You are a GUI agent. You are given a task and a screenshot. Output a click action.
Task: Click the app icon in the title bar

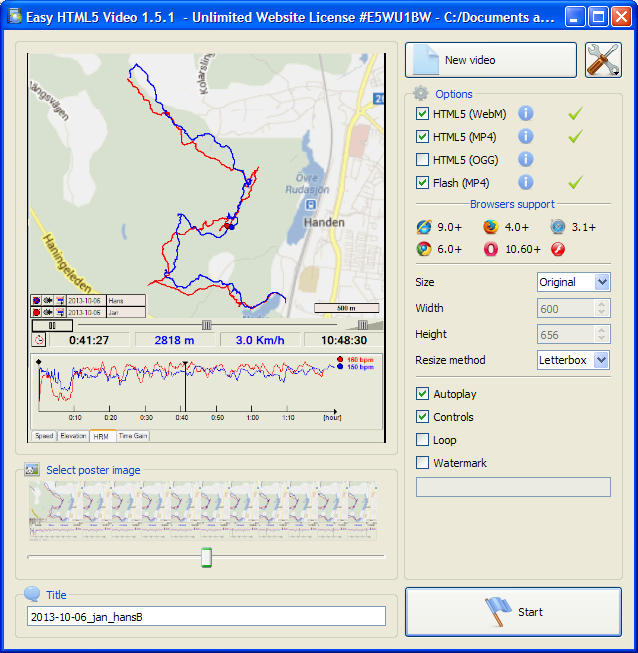point(15,17)
